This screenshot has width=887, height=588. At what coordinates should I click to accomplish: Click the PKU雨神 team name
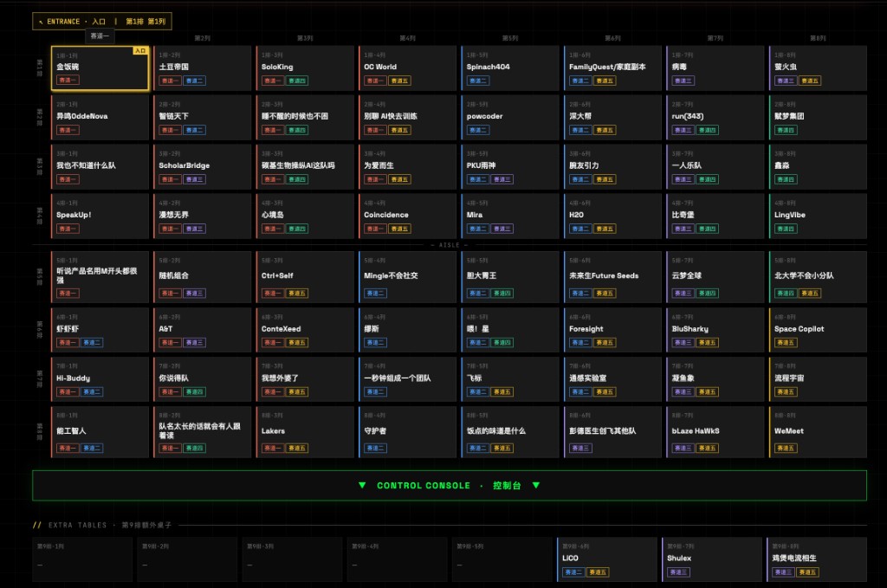(482, 165)
